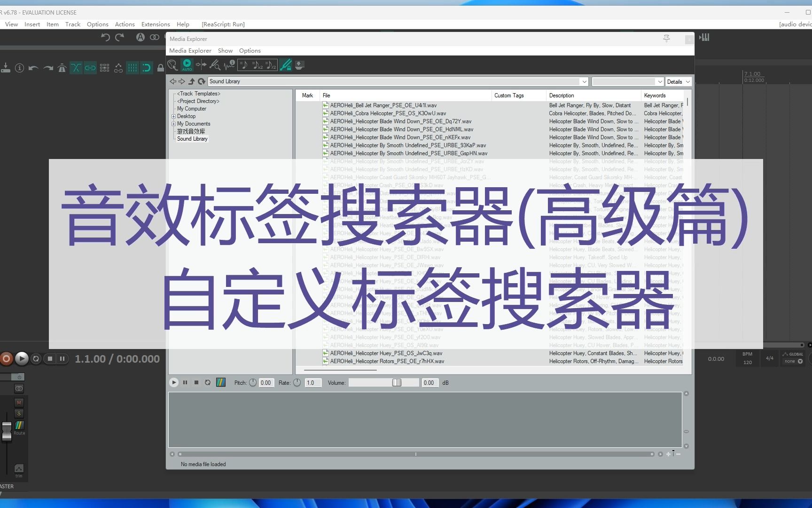Open the Details view mode dropdown
This screenshot has width=812, height=508.
coord(679,81)
